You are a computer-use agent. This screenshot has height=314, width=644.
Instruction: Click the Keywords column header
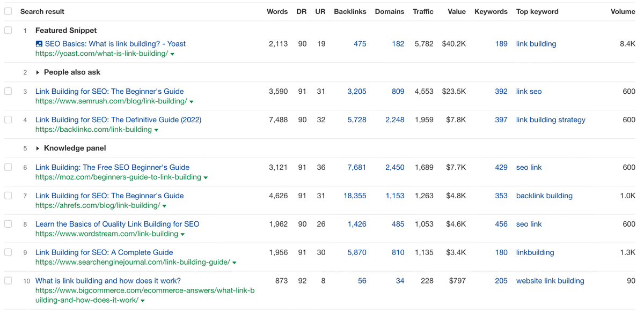[491, 11]
